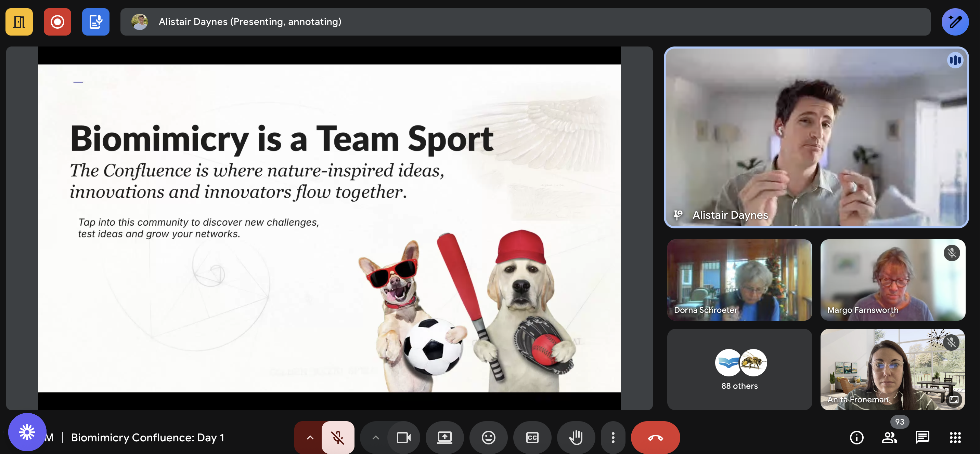Expand video settings chevron beside camera
980x454 pixels.
tap(375, 437)
